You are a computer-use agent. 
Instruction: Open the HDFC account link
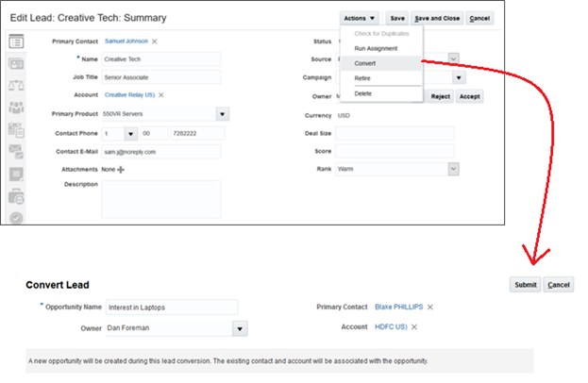(x=390, y=326)
